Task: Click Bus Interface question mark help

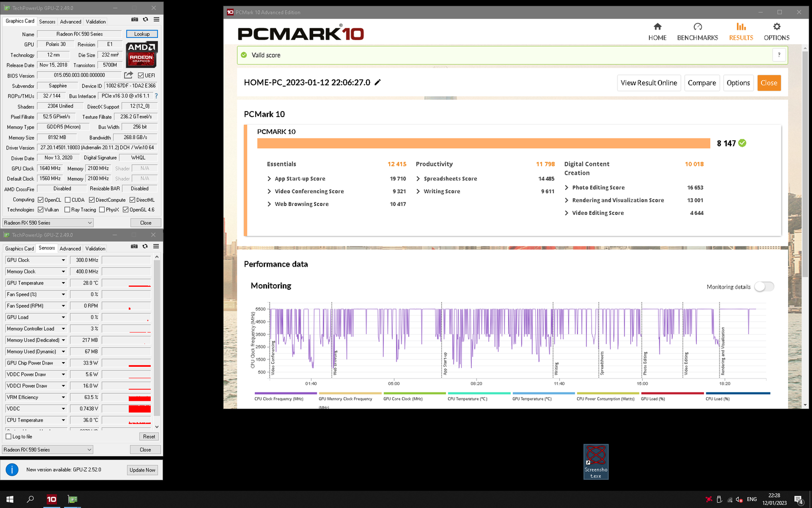Action: pos(156,96)
